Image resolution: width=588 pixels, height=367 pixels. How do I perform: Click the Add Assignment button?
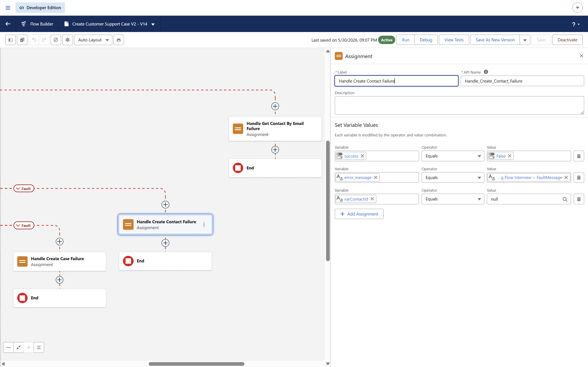[x=359, y=214]
